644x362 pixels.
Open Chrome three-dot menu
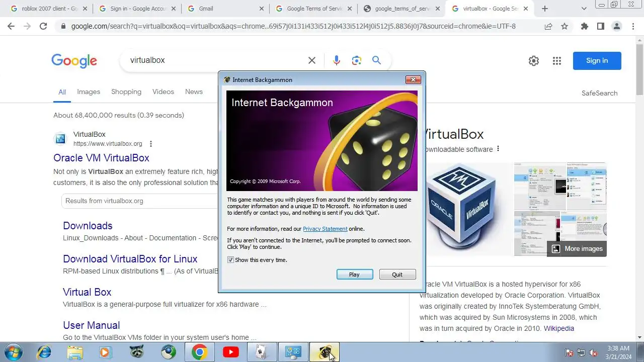pyautogui.click(x=633, y=26)
